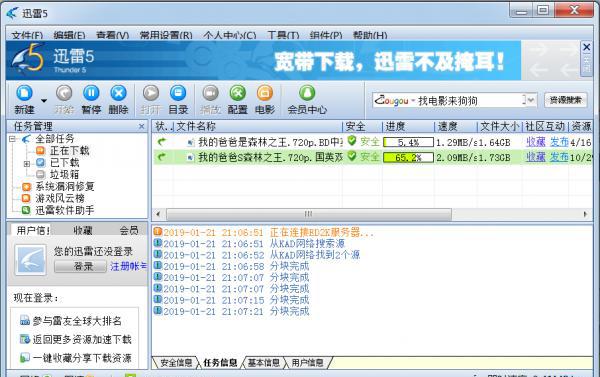This screenshot has width=600, height=377.
Task: Switch to the 收藏 tab
Action: pyautogui.click(x=83, y=230)
